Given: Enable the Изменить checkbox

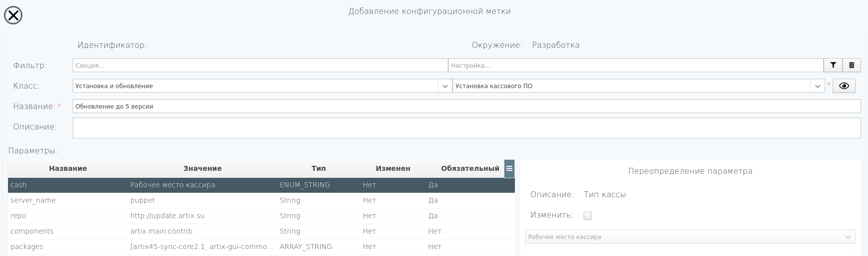Looking at the screenshot, I should point(588,216).
